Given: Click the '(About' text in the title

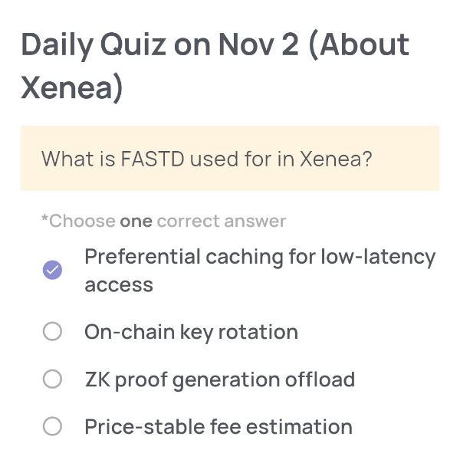Looking at the screenshot, I should [358, 45].
